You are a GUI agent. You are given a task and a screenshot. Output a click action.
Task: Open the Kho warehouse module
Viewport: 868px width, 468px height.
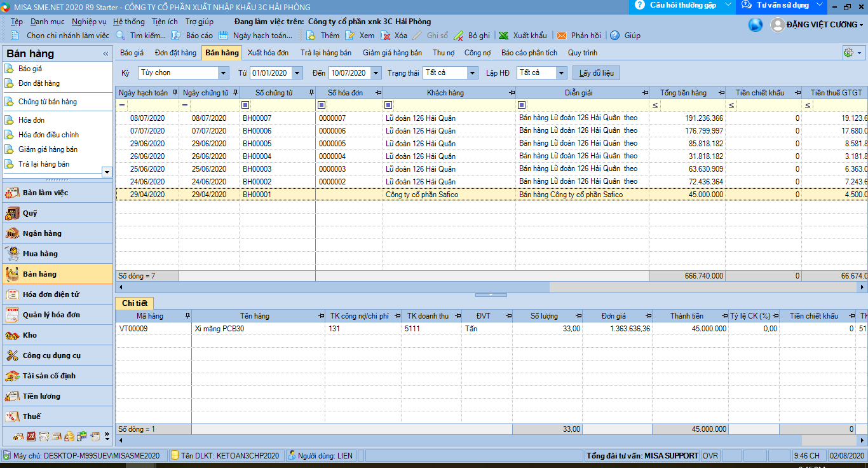click(x=57, y=335)
